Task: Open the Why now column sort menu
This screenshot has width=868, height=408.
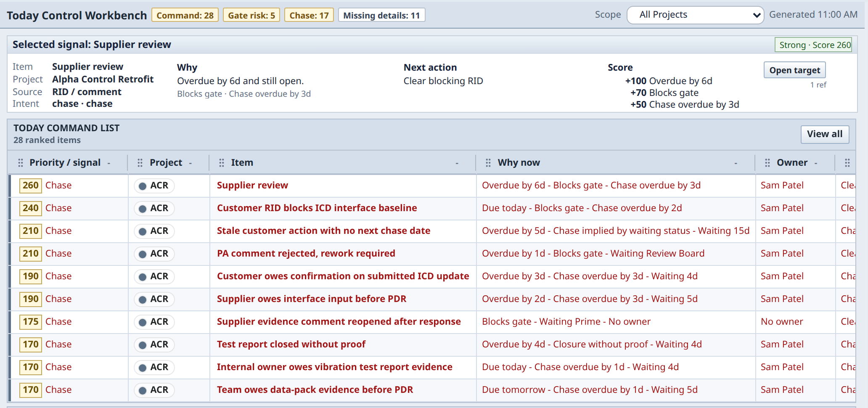Action: click(x=736, y=163)
